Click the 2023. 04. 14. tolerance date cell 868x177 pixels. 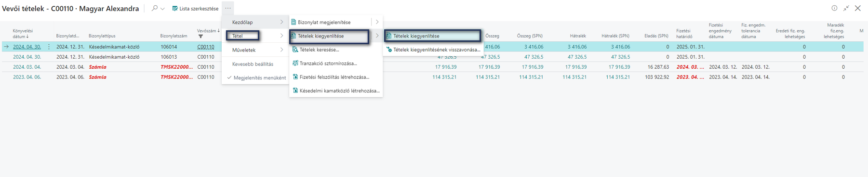click(756, 77)
